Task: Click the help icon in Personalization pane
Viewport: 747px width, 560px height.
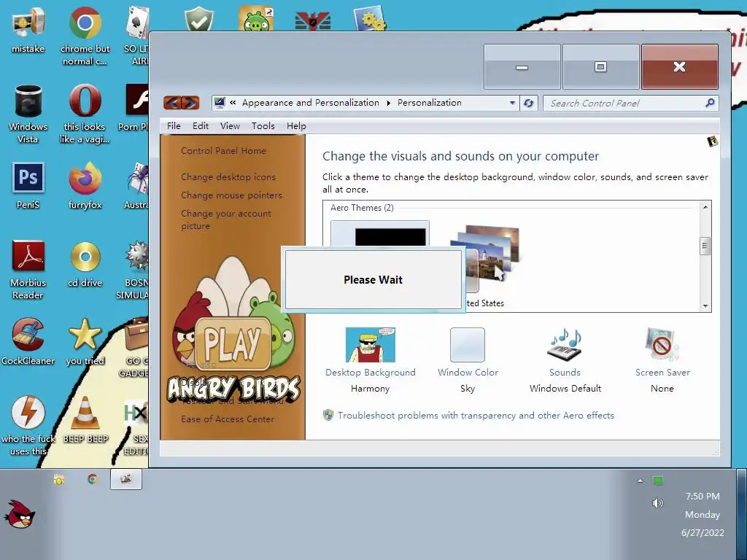Action: (x=713, y=141)
